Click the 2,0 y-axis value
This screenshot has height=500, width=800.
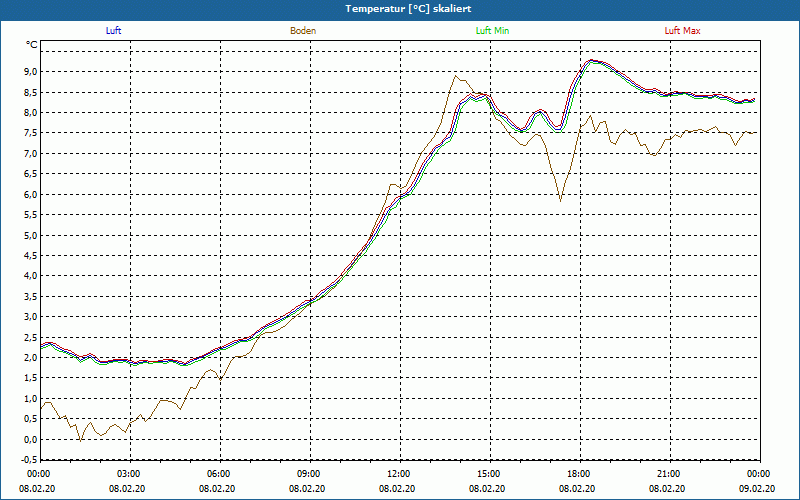point(31,358)
